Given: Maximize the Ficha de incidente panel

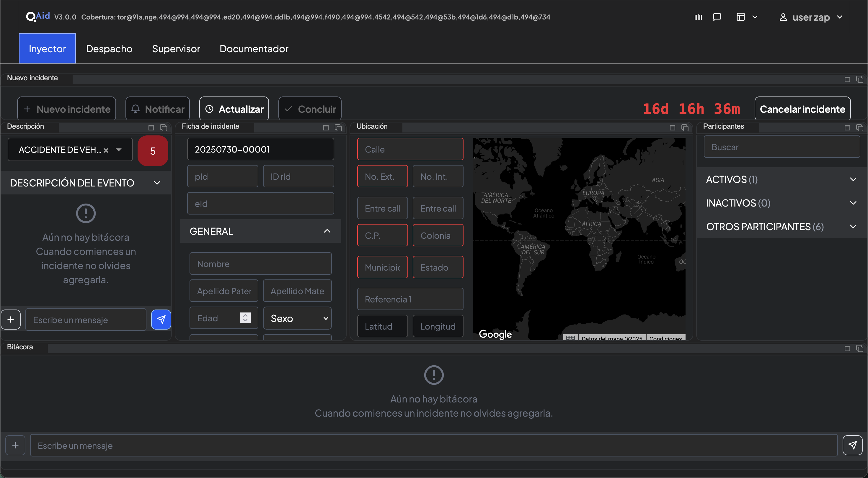Looking at the screenshot, I should tap(326, 128).
